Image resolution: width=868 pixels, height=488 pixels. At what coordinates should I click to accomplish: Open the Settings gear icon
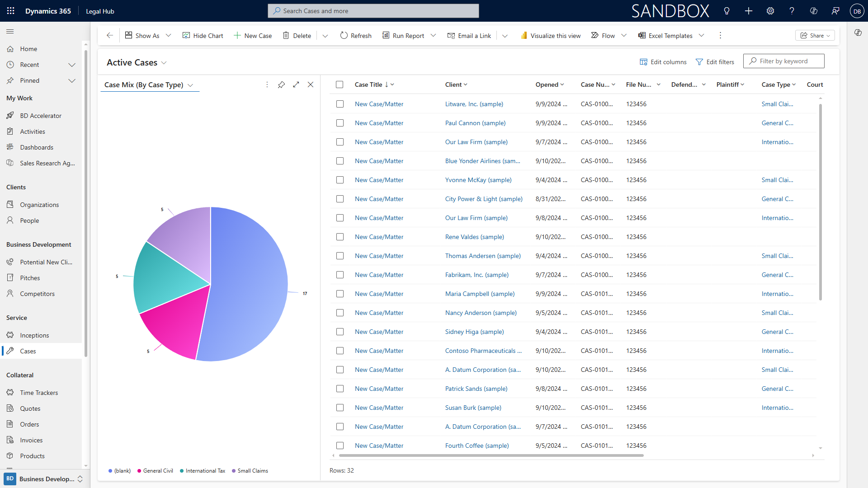point(770,11)
